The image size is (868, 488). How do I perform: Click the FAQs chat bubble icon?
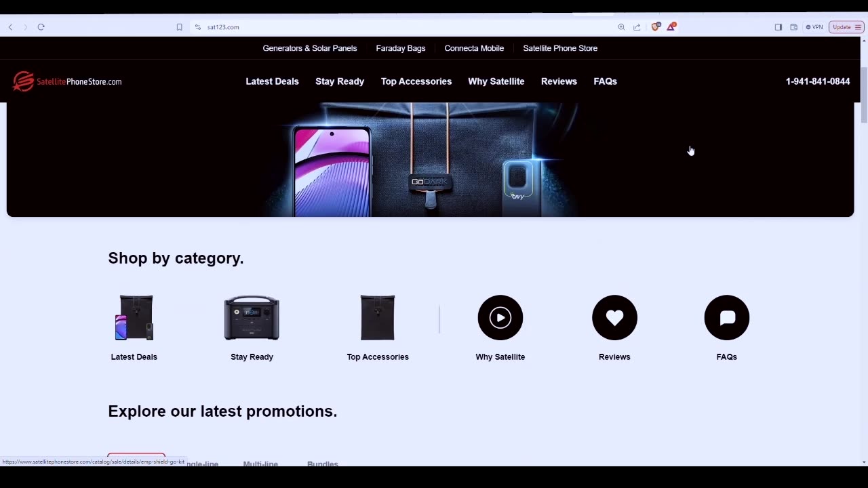pyautogui.click(x=727, y=317)
